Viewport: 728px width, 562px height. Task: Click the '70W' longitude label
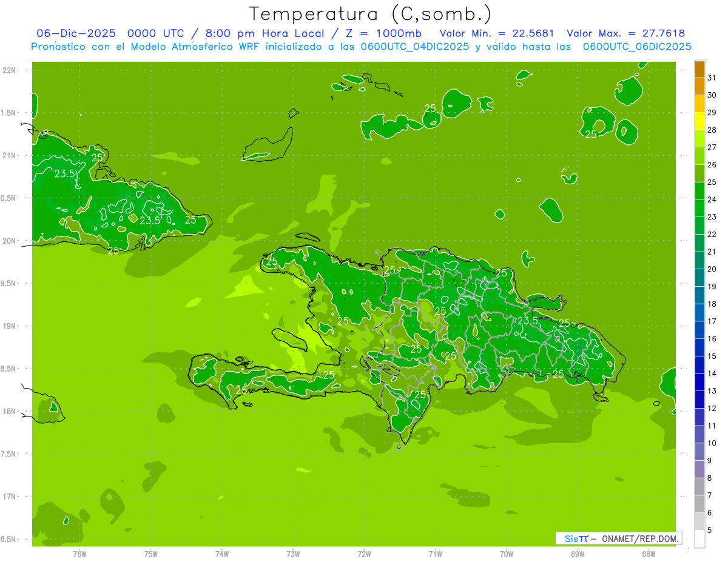(506, 554)
